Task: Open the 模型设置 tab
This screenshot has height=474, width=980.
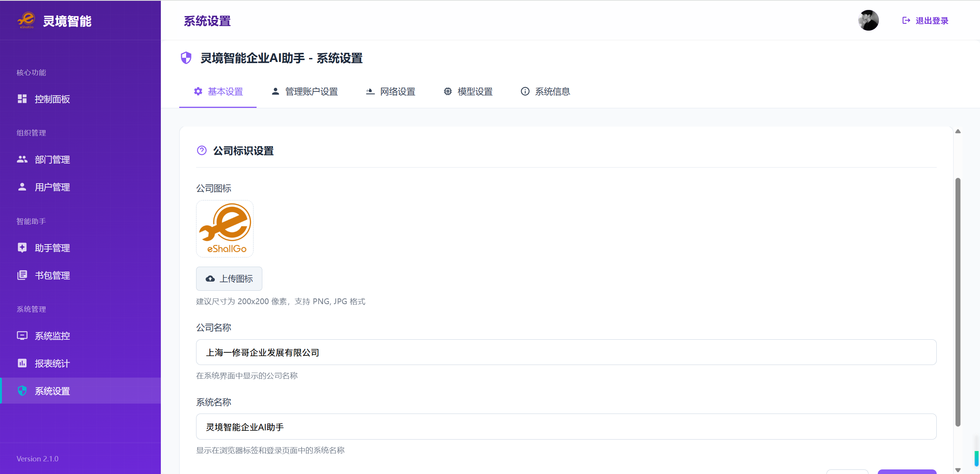Action: click(x=468, y=92)
